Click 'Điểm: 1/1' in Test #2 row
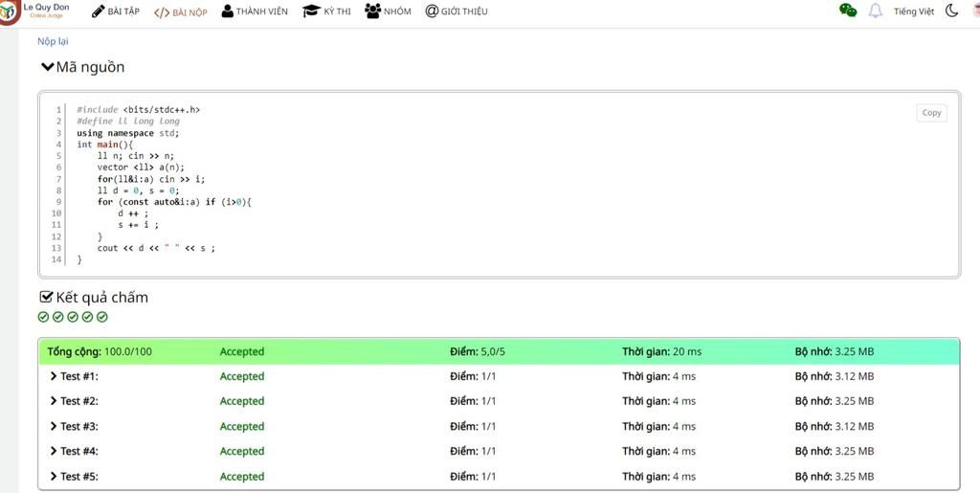This screenshot has height=493, width=980. tap(473, 401)
